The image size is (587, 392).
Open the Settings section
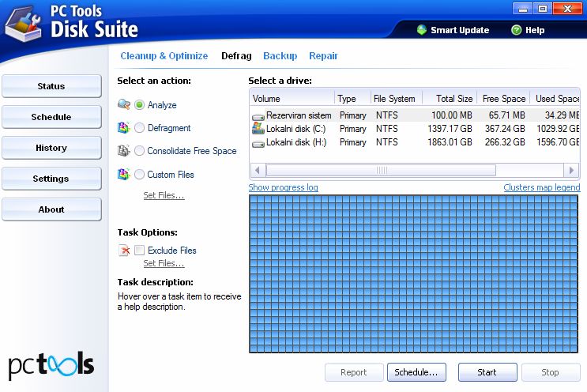[51, 179]
